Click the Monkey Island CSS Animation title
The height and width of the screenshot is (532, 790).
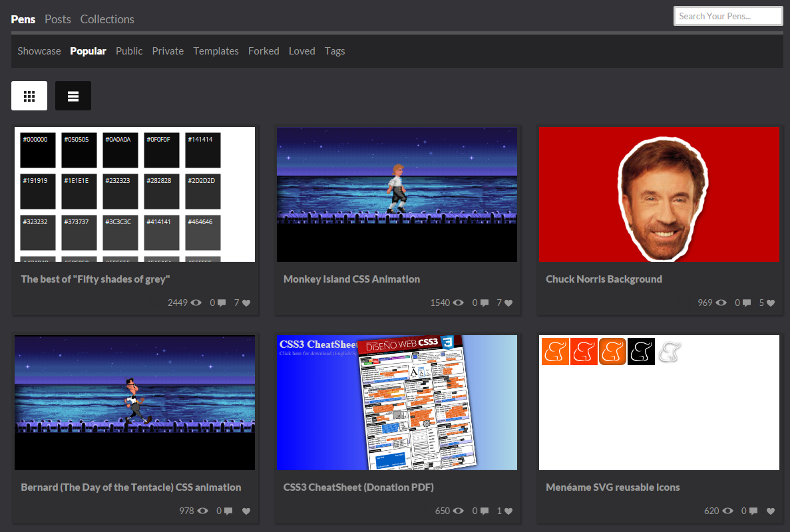click(351, 279)
